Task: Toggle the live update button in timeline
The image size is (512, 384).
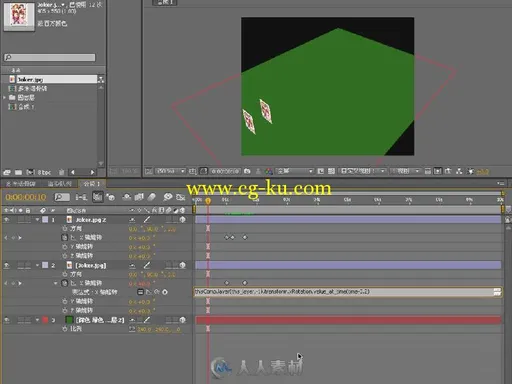Action: tap(98, 197)
